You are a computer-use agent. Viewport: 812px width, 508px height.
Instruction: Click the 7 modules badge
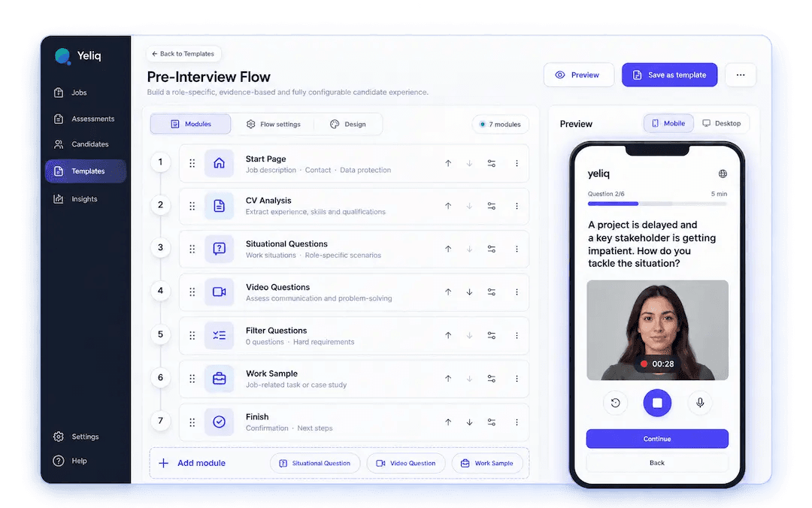click(500, 124)
